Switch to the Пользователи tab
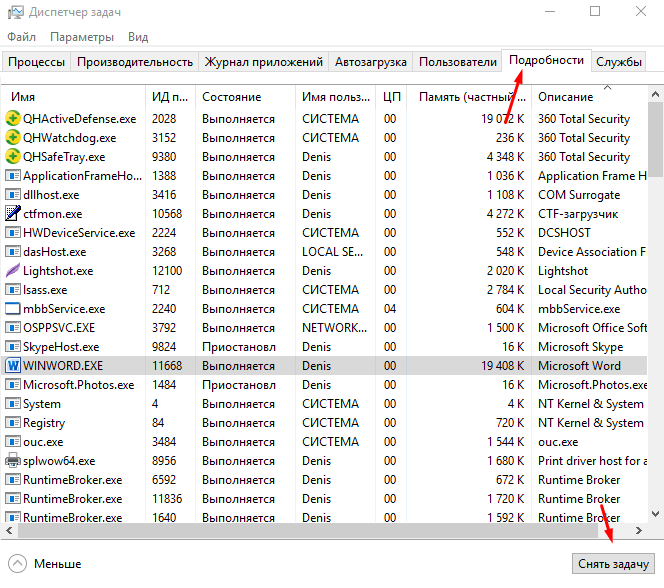The height and width of the screenshot is (588, 664). pos(457,62)
